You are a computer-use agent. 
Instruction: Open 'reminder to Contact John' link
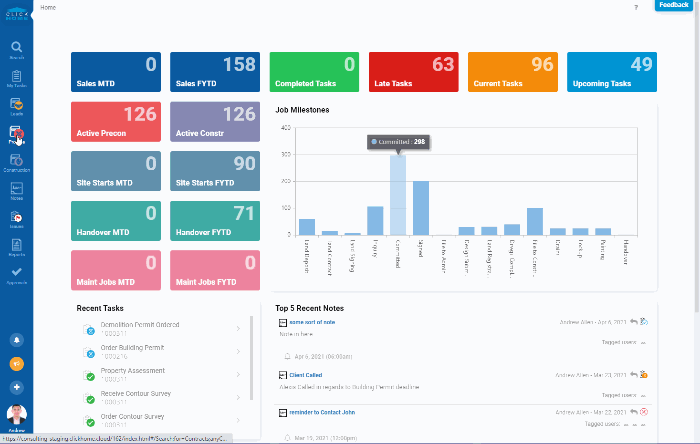point(322,412)
